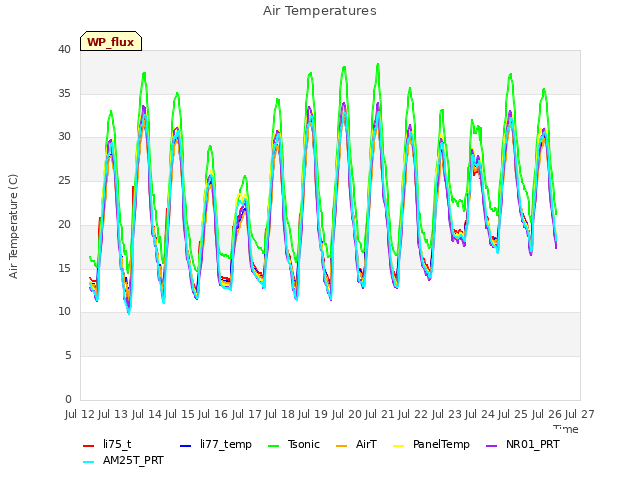
Task: Click the purple NR01_PRT legend marker
Action: (x=492, y=445)
